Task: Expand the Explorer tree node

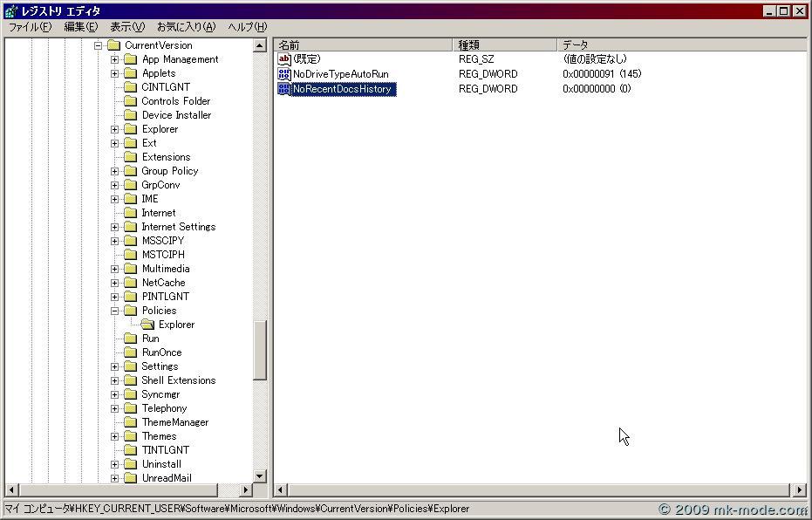Action: (x=114, y=128)
